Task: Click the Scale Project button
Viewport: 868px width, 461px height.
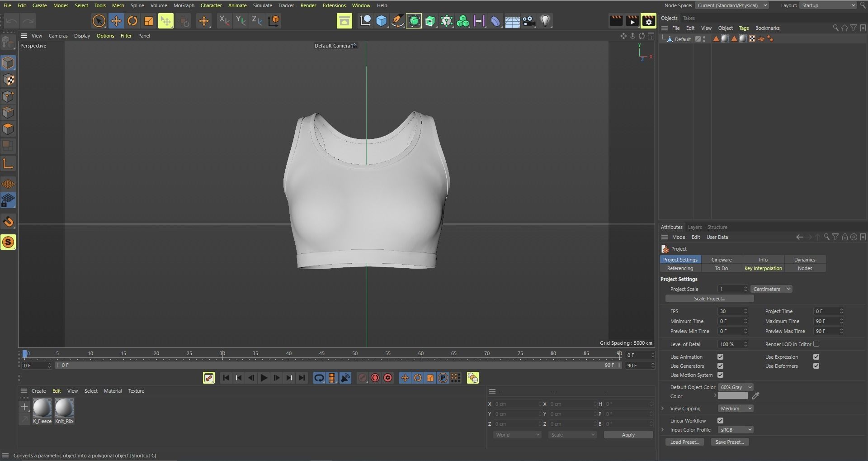Action: pyautogui.click(x=709, y=299)
